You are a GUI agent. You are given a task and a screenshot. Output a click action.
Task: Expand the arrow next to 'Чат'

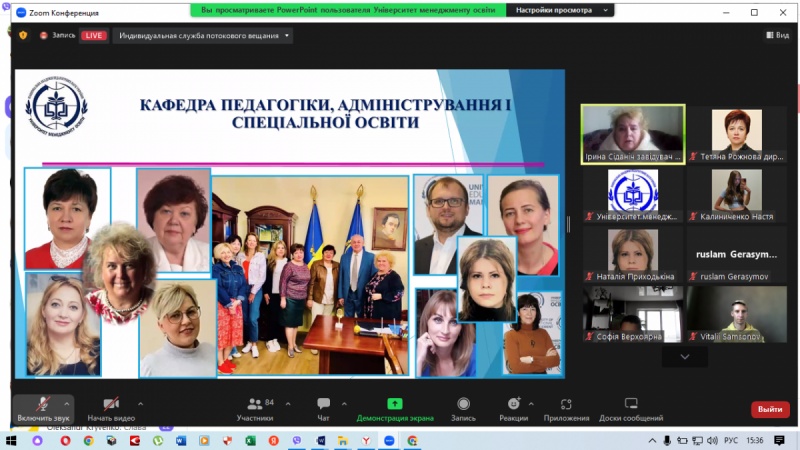(344, 404)
